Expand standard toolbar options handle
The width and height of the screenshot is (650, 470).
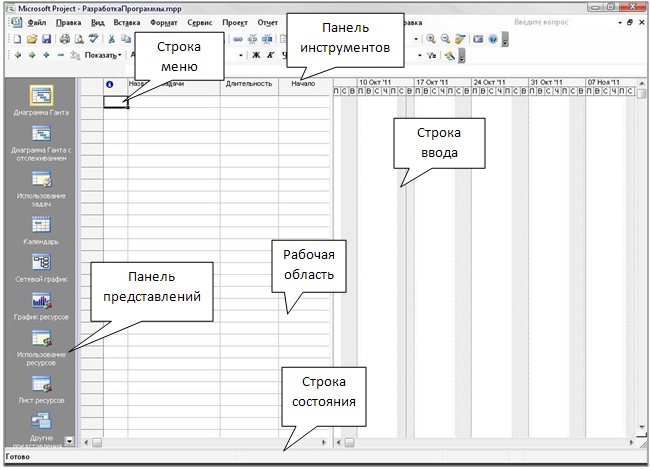tap(505, 39)
